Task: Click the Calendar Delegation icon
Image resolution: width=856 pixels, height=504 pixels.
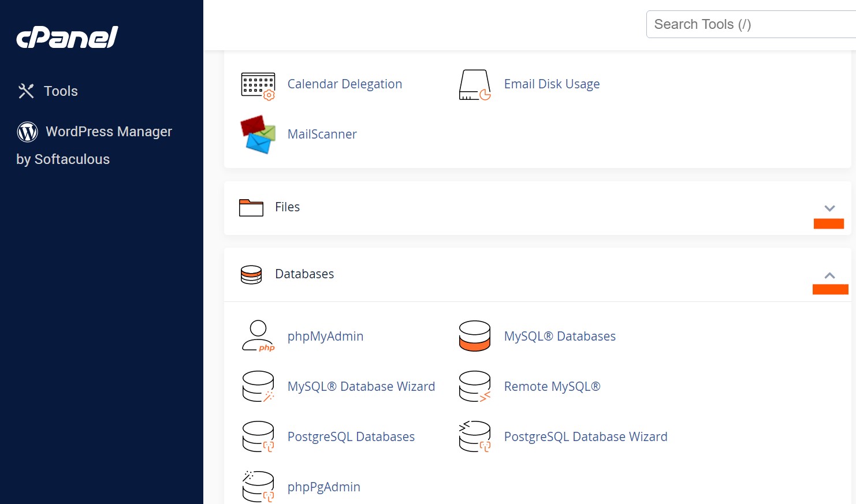Action: tap(258, 86)
